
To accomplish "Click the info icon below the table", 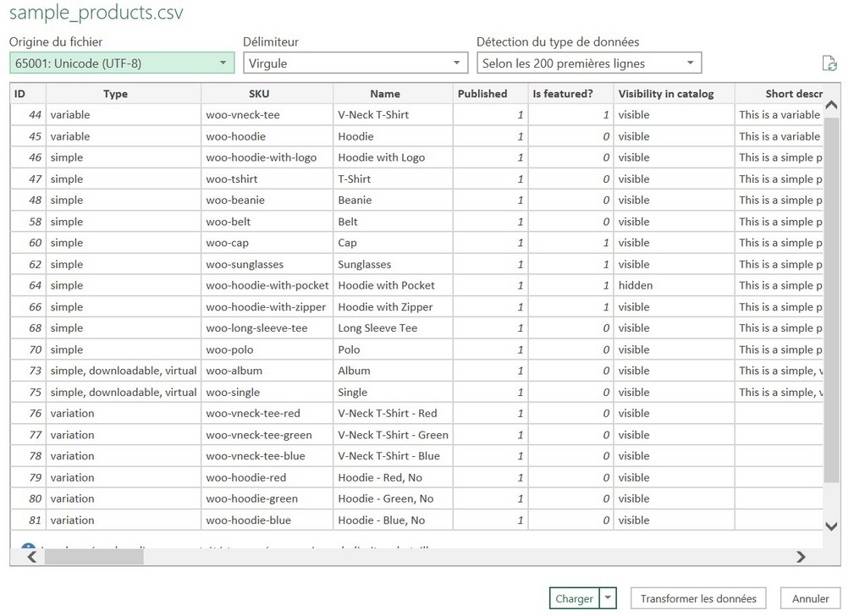I will point(28,549).
